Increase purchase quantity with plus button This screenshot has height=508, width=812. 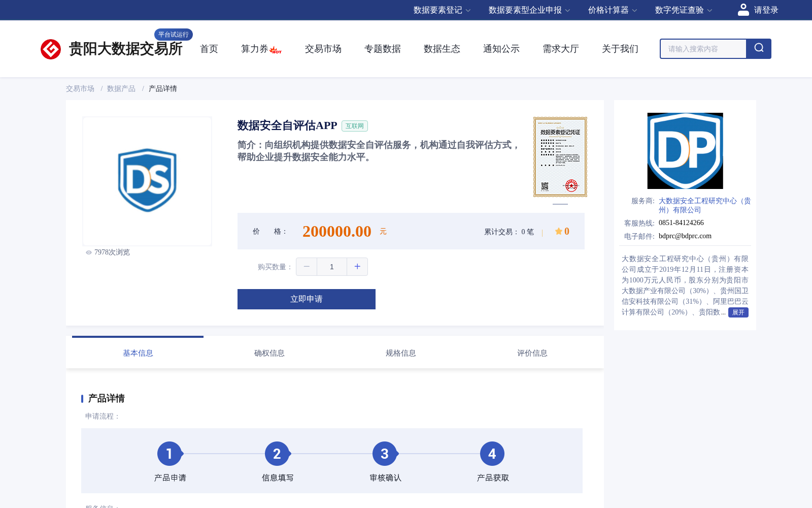tap(357, 267)
